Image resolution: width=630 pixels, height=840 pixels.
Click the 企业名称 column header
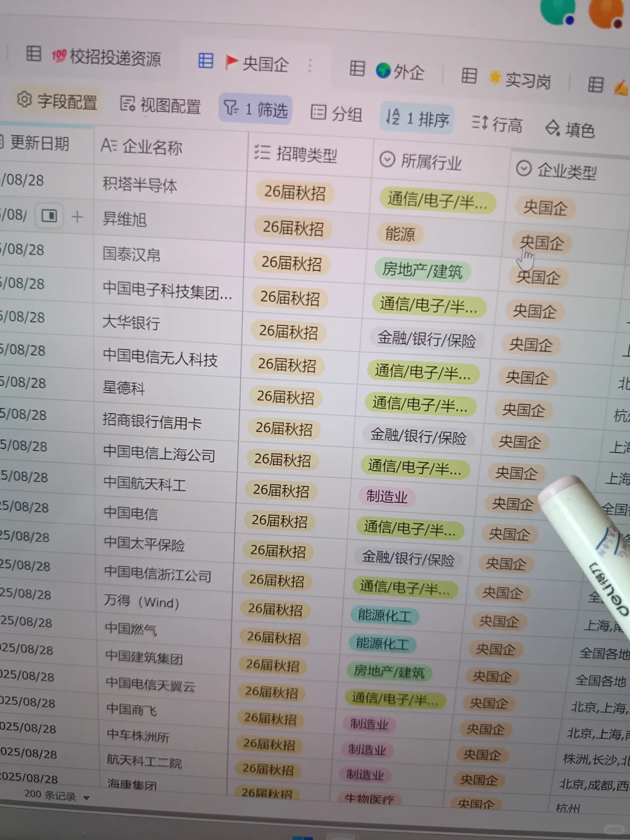point(171,148)
